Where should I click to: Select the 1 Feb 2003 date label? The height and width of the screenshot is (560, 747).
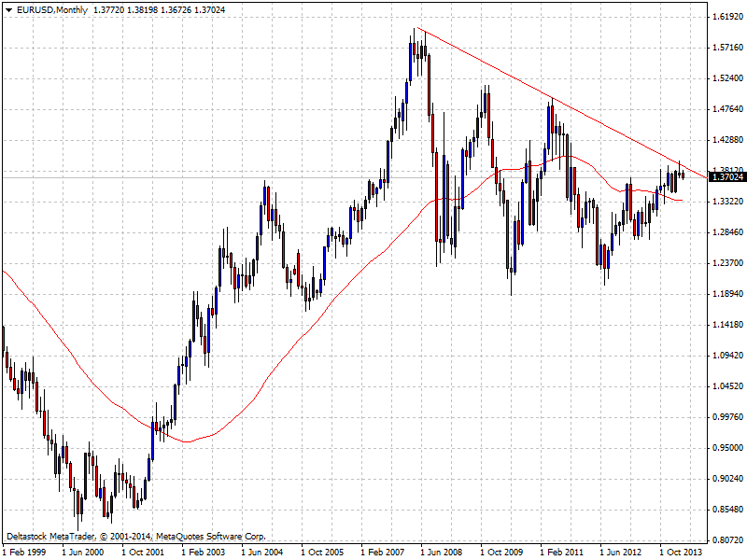[203, 552]
